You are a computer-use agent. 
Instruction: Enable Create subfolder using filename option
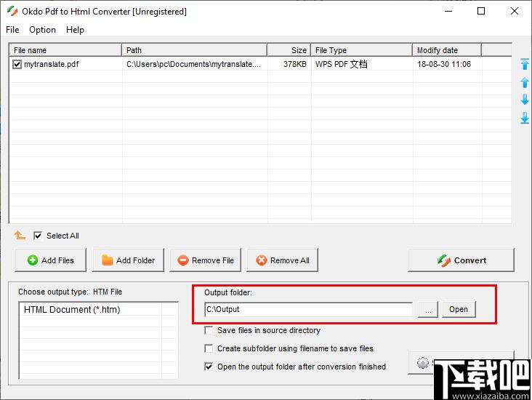click(209, 348)
